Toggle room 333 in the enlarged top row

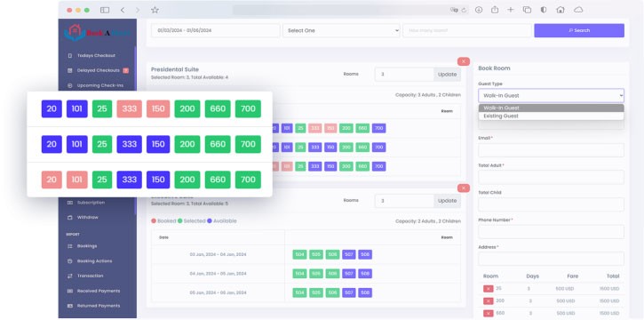(x=130, y=108)
